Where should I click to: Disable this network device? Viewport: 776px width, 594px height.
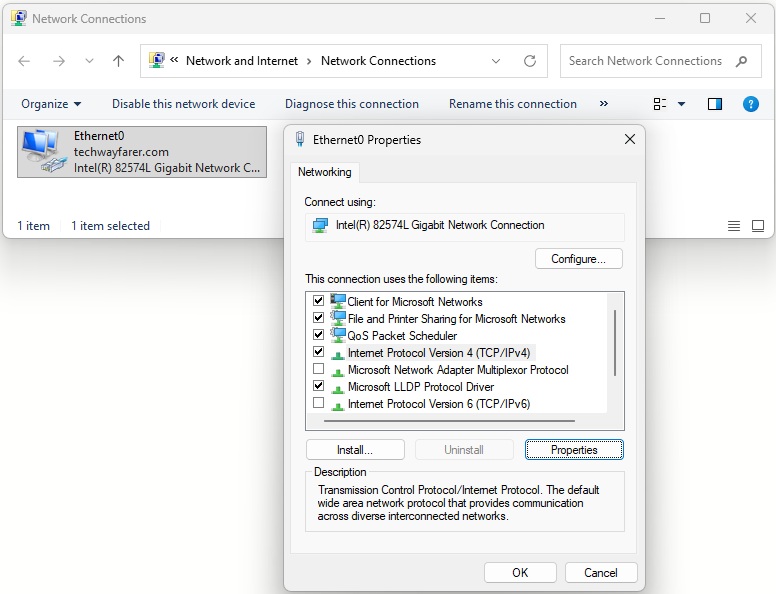(184, 104)
